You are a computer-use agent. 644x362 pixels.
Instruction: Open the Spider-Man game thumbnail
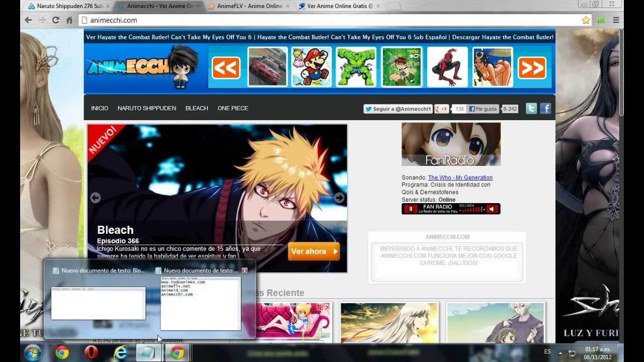coord(447,67)
